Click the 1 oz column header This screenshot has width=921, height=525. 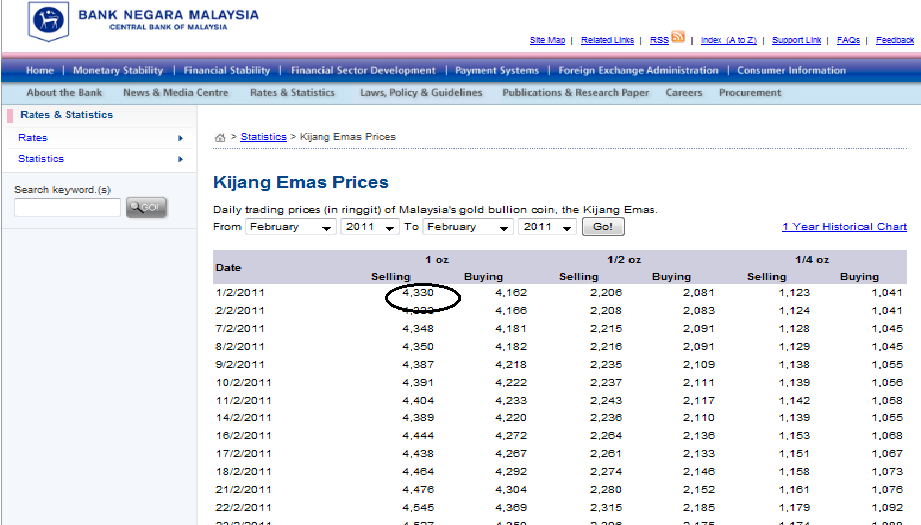coord(437,260)
